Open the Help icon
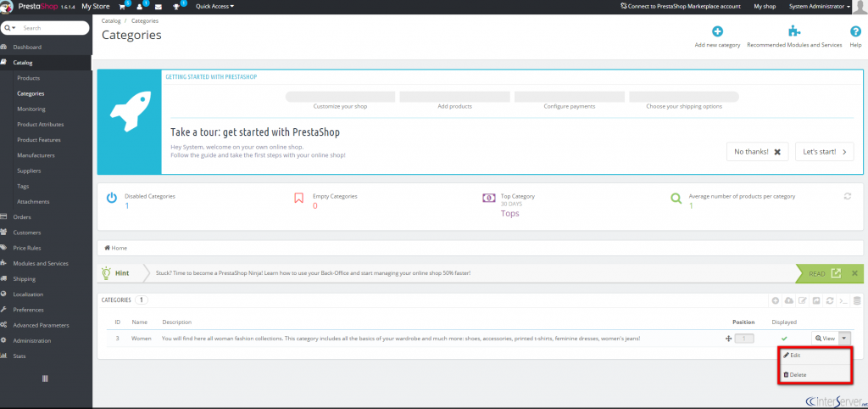Screen dimensions: 868x409 [x=855, y=31]
